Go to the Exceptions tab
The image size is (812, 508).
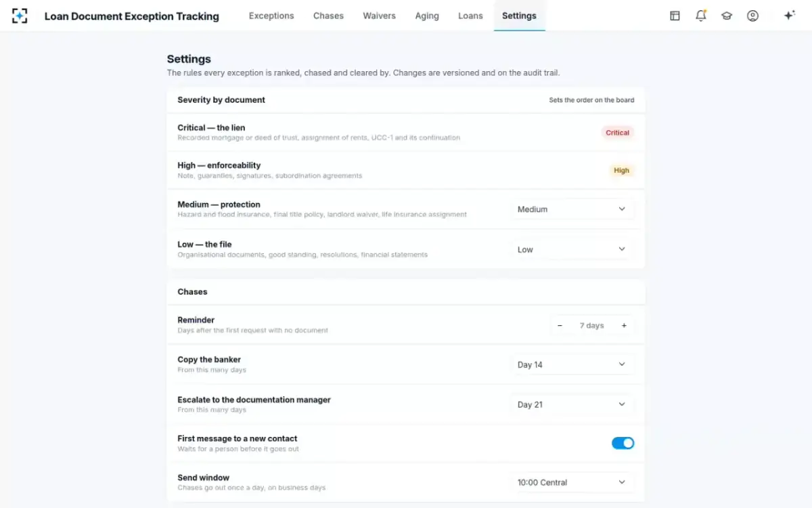[x=271, y=16]
